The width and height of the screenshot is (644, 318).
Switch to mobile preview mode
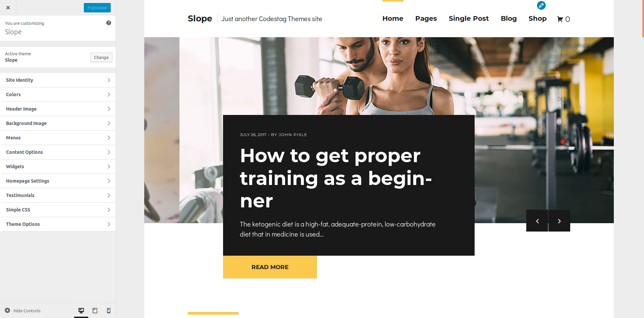(109, 311)
